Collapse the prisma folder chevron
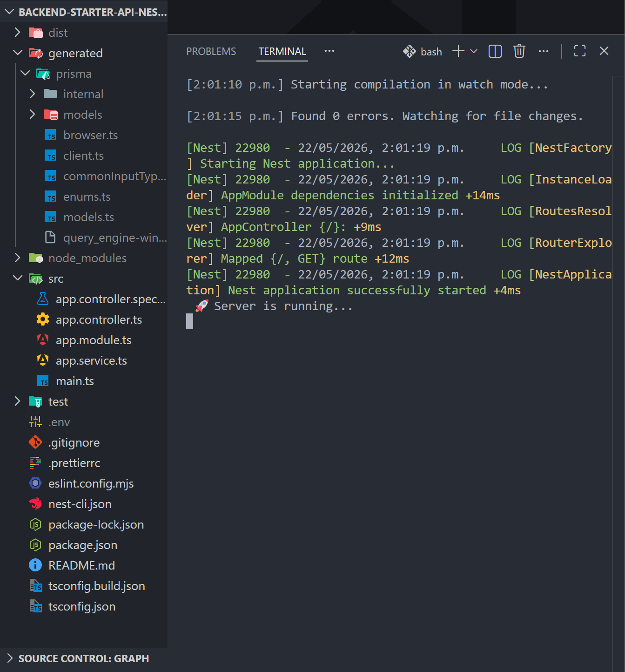 25,73
